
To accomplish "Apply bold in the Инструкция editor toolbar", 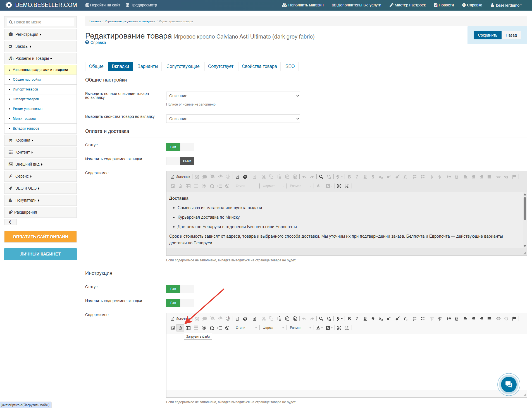I will coord(349,319).
